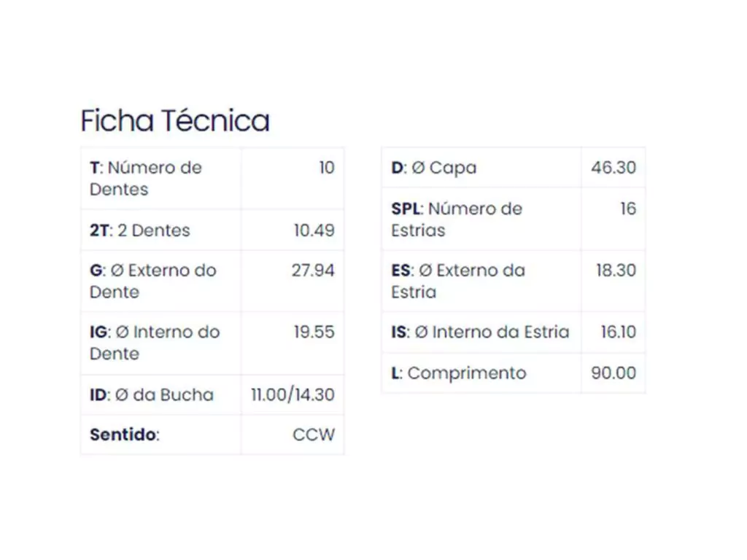Click the SPL: Número de Estrias label

(457, 219)
